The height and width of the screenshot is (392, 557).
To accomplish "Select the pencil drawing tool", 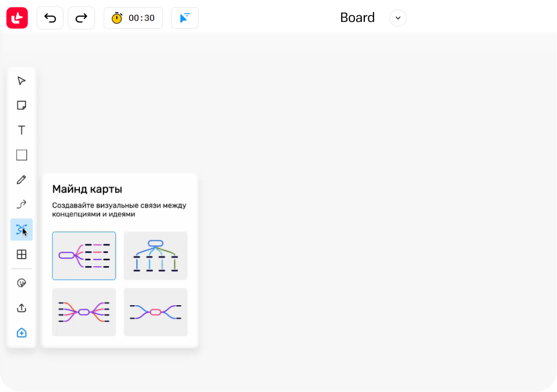I will [x=21, y=180].
